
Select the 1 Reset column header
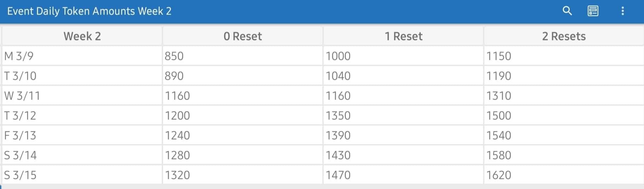pyautogui.click(x=403, y=36)
